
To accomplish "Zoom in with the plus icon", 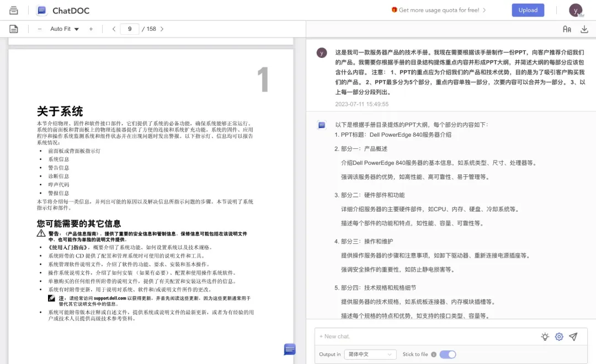I will coord(92,29).
